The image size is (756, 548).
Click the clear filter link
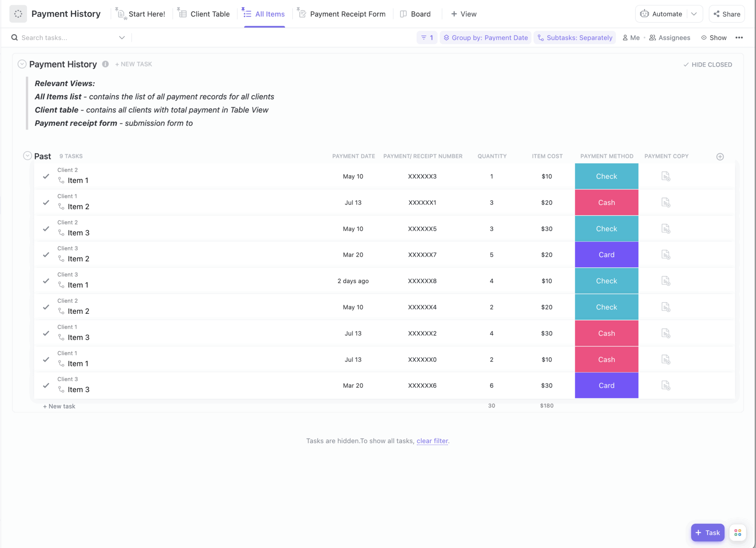[432, 441]
